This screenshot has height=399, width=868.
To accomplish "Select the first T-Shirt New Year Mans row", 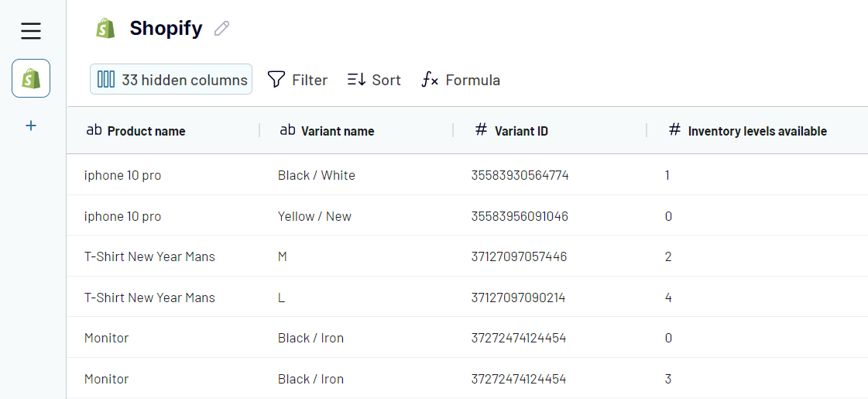I will (149, 256).
